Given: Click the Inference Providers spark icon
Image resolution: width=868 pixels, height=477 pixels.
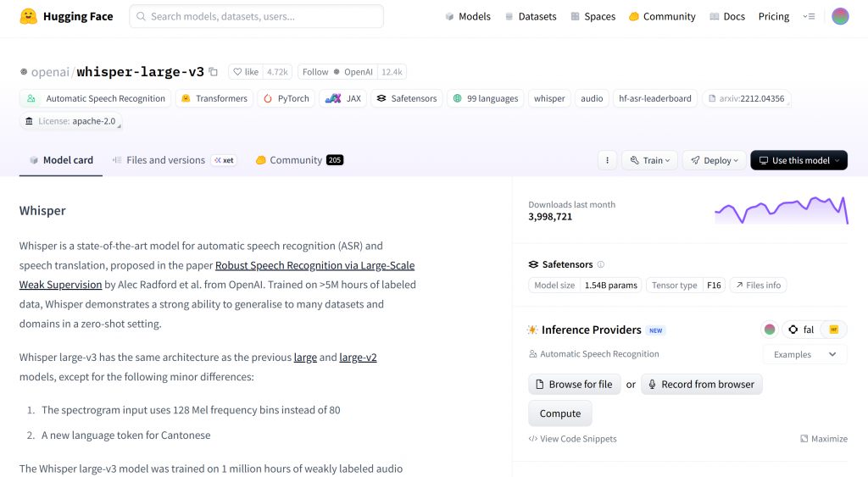Looking at the screenshot, I should tap(532, 330).
